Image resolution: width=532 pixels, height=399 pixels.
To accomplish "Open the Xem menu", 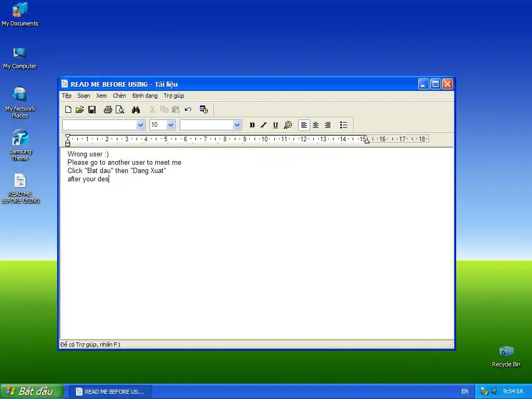I will click(x=101, y=96).
